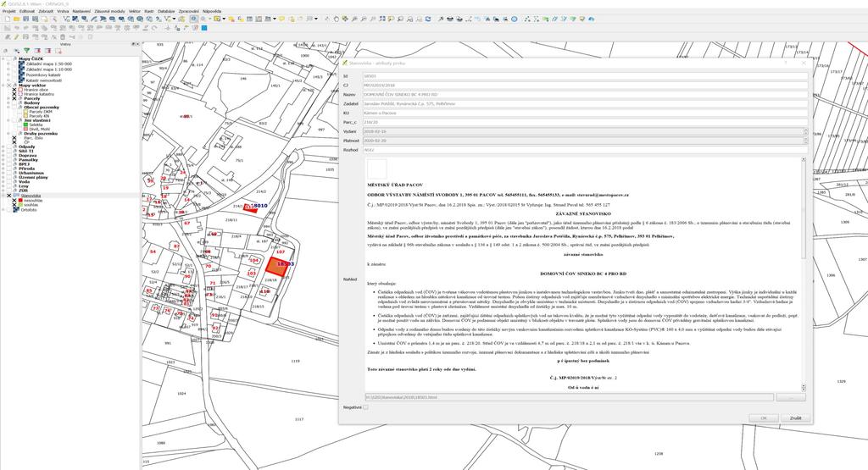Open the Vektor menu
This screenshot has height=470, width=868.
click(135, 11)
